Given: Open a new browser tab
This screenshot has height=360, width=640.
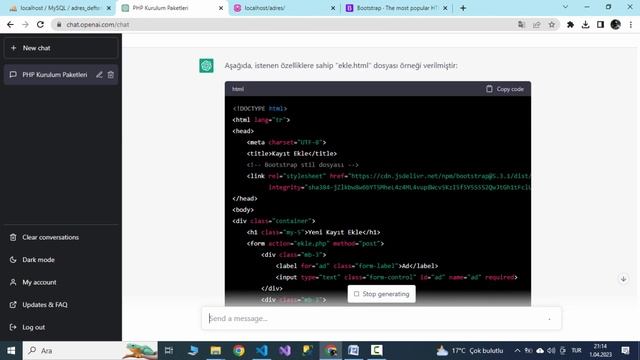Looking at the screenshot, I should [463, 8].
